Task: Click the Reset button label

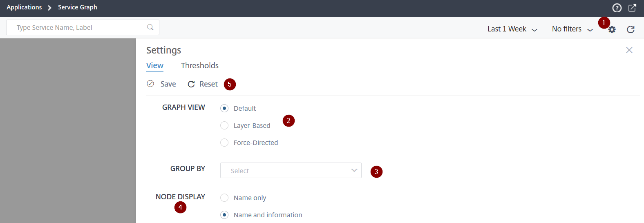Action: (x=208, y=84)
